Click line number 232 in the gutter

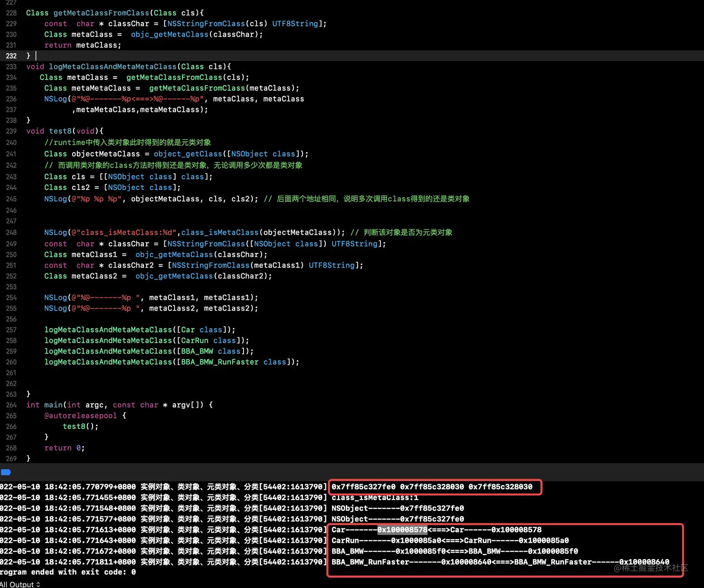coord(11,56)
